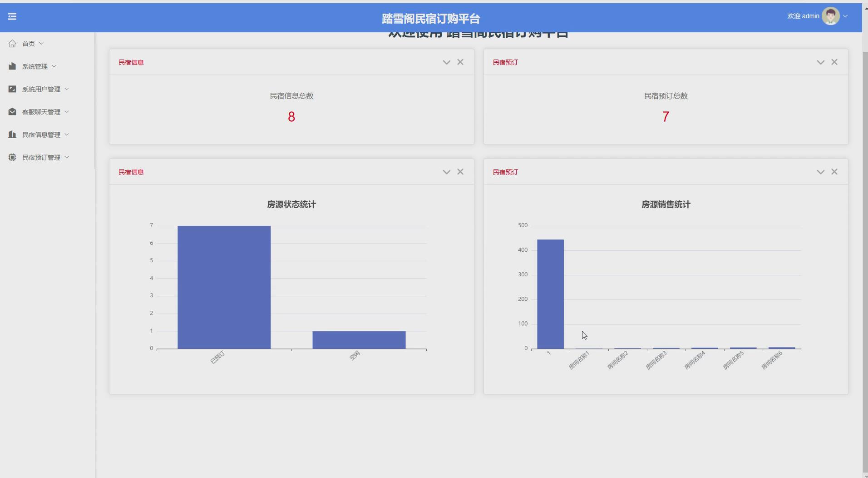868x478 pixels.
Task: Click the 民宿信息管理 building icon
Action: pos(12,134)
